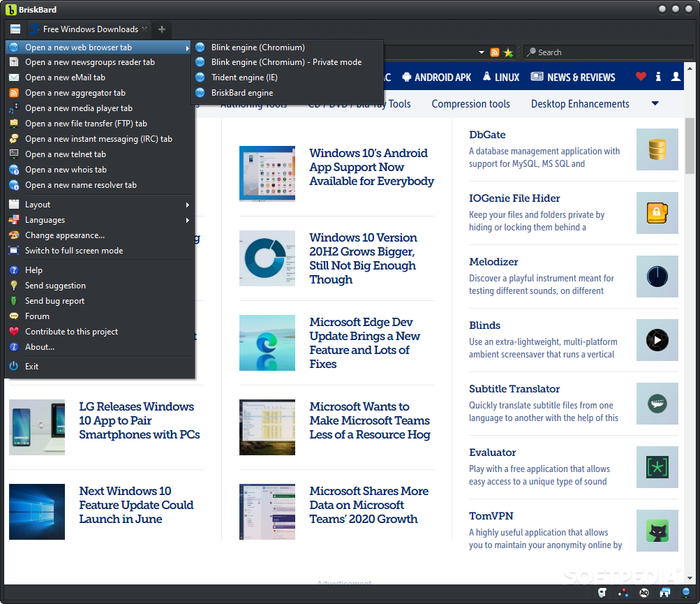The width and height of the screenshot is (700, 604).
Task: Click the AD blocker icon in status bar
Action: click(643, 593)
